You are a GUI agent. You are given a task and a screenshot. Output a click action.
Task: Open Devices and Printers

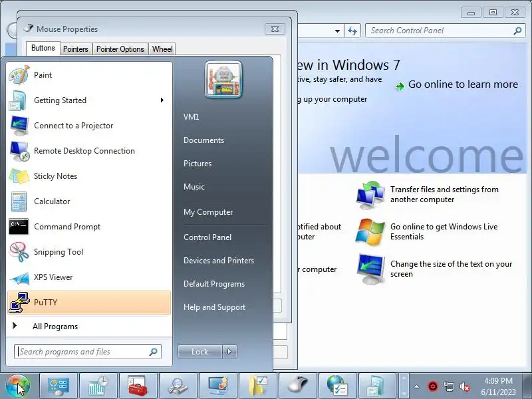tap(219, 261)
